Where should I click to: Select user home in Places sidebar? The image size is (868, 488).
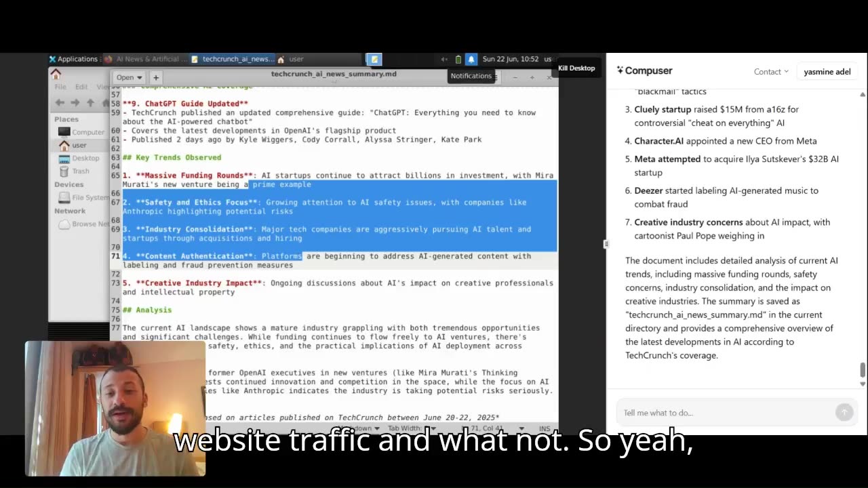click(x=81, y=145)
